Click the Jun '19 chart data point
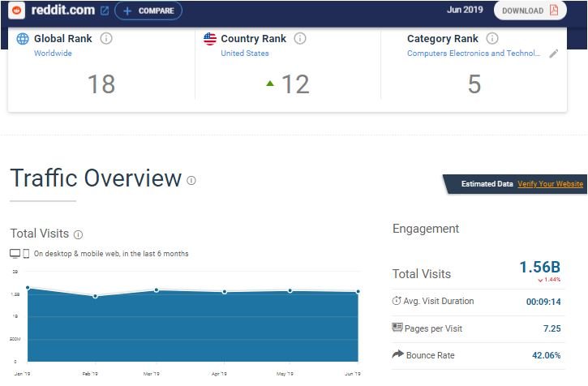The image size is (588, 386). click(x=358, y=291)
